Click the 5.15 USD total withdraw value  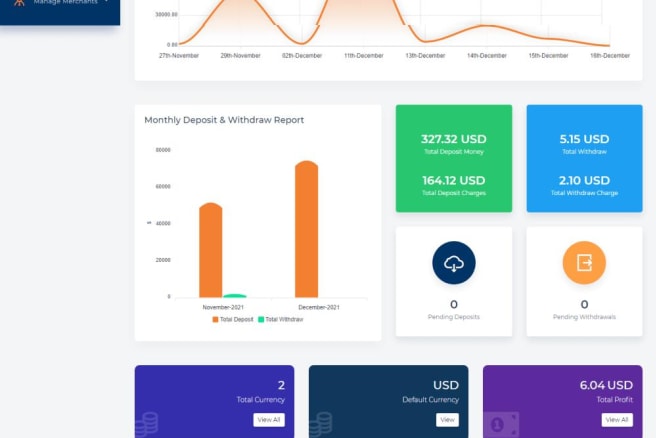(584, 139)
